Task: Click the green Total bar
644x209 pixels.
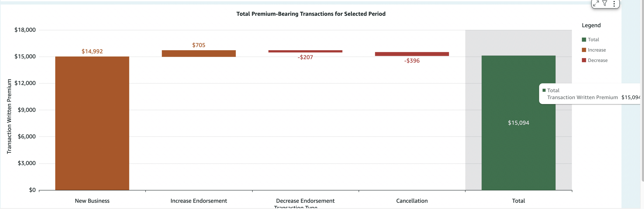Action: coord(518,150)
